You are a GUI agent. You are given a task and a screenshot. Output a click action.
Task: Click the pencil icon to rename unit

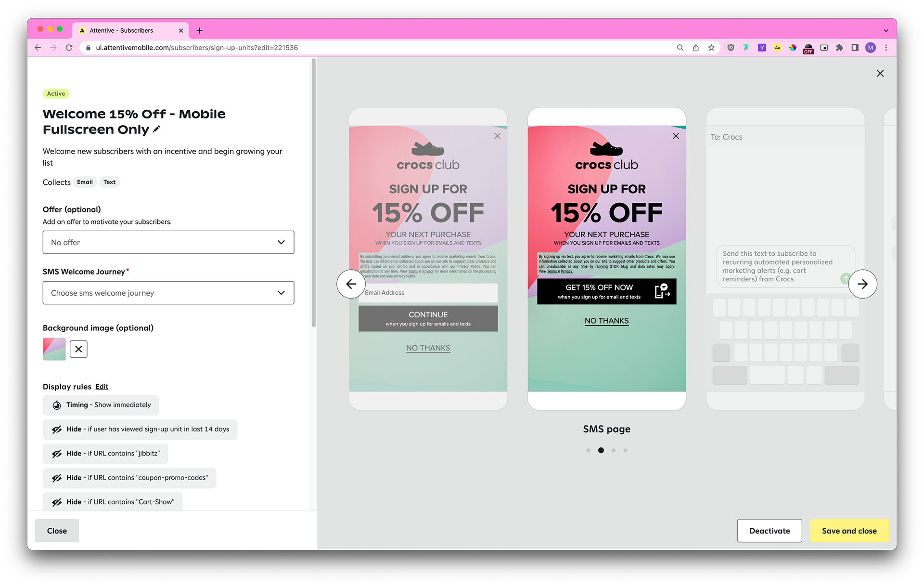click(x=156, y=130)
